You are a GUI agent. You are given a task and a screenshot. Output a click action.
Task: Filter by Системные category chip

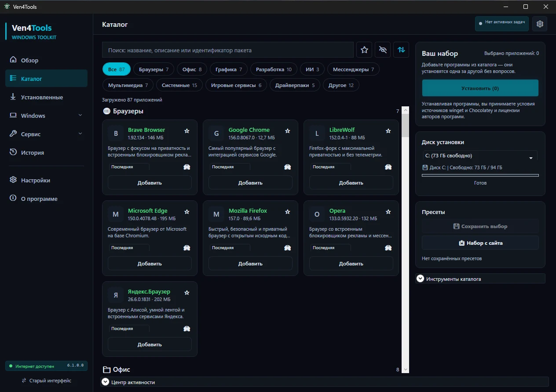click(x=179, y=85)
